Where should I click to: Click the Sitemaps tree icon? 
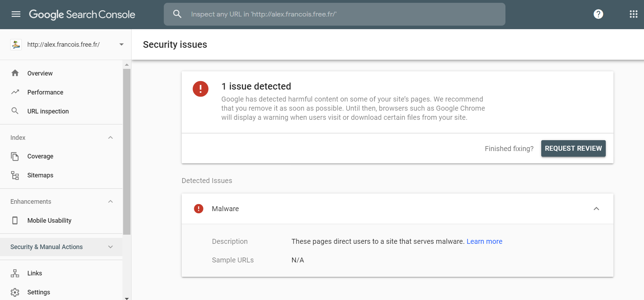pos(15,175)
